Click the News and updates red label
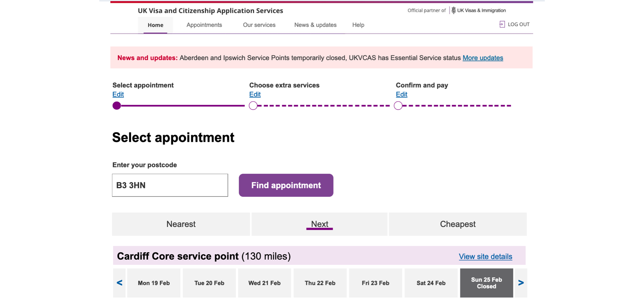 coord(147,58)
